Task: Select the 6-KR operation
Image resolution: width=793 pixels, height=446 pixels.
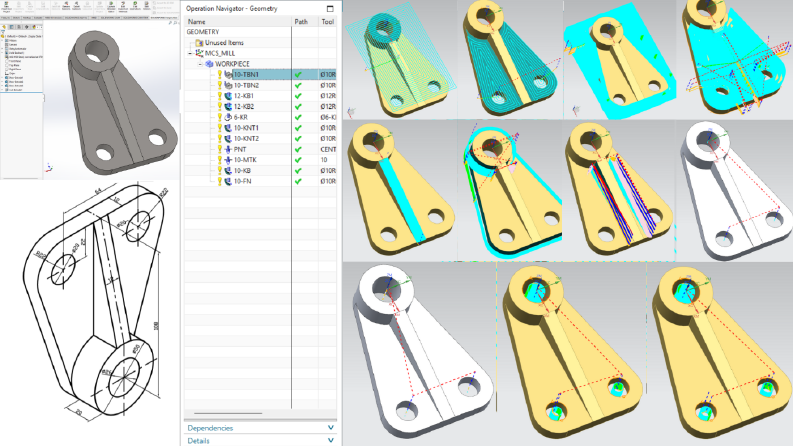Action: click(x=241, y=117)
